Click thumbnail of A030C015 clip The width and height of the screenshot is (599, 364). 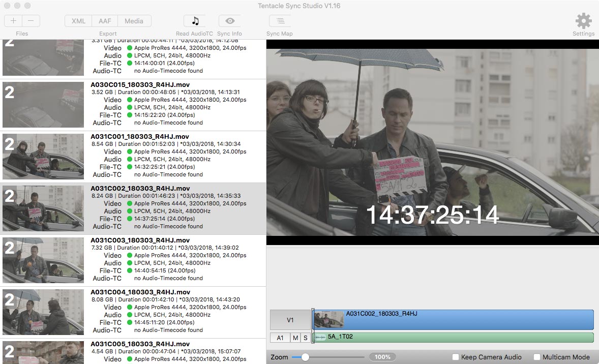click(43, 105)
